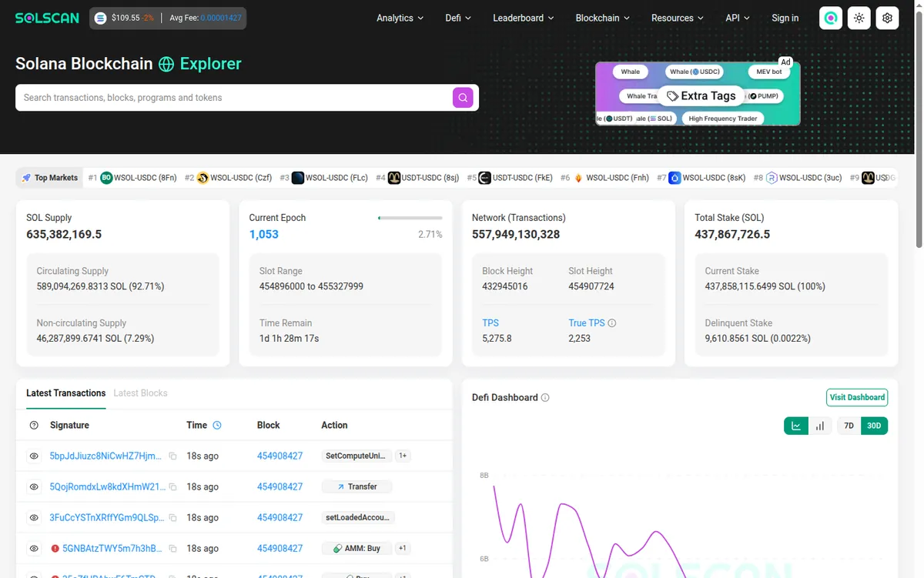Image resolution: width=924 pixels, height=578 pixels.
Task: Open Current Epoch 1,053 link
Action: click(x=264, y=234)
